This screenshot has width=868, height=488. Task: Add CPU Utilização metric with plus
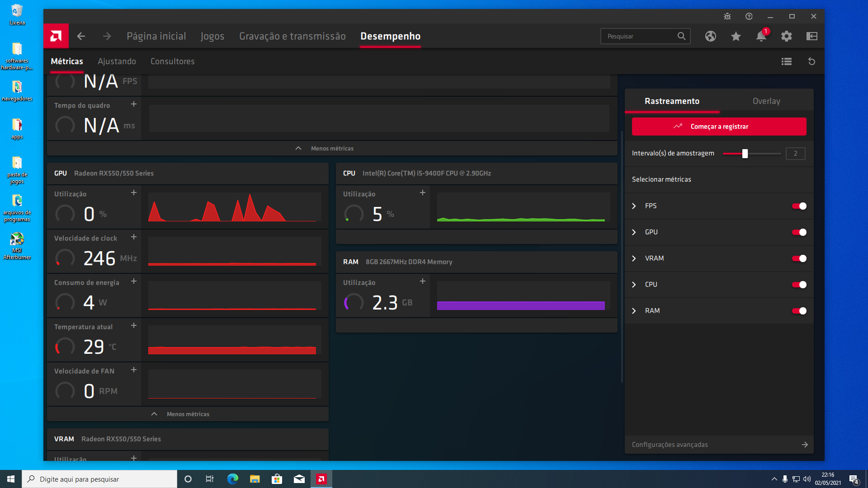(x=423, y=193)
